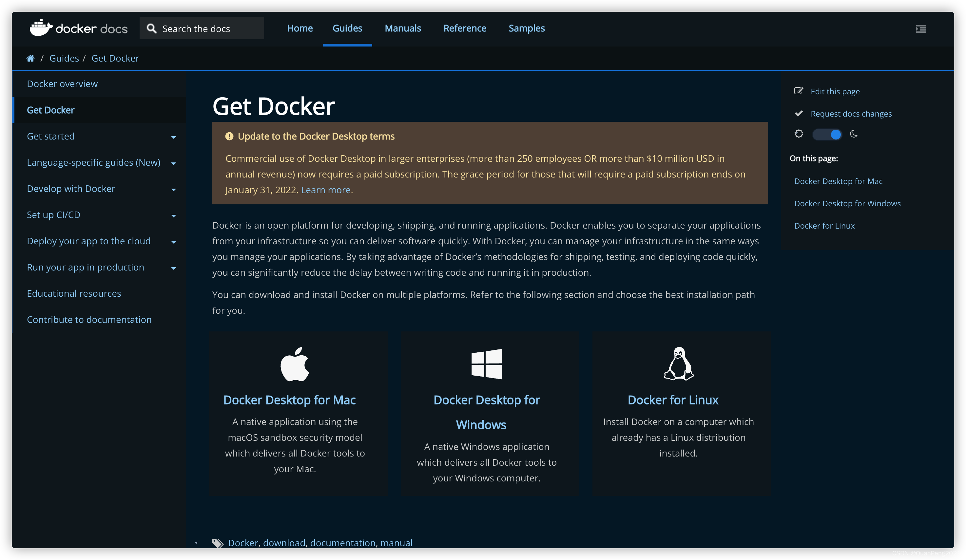Switch to the Reference tab

tap(465, 28)
